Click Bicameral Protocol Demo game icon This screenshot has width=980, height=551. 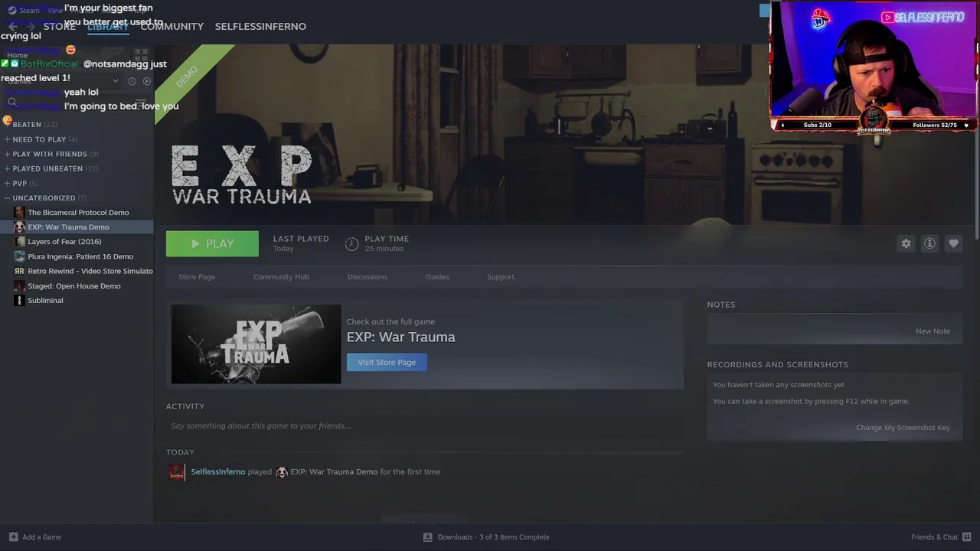click(19, 213)
